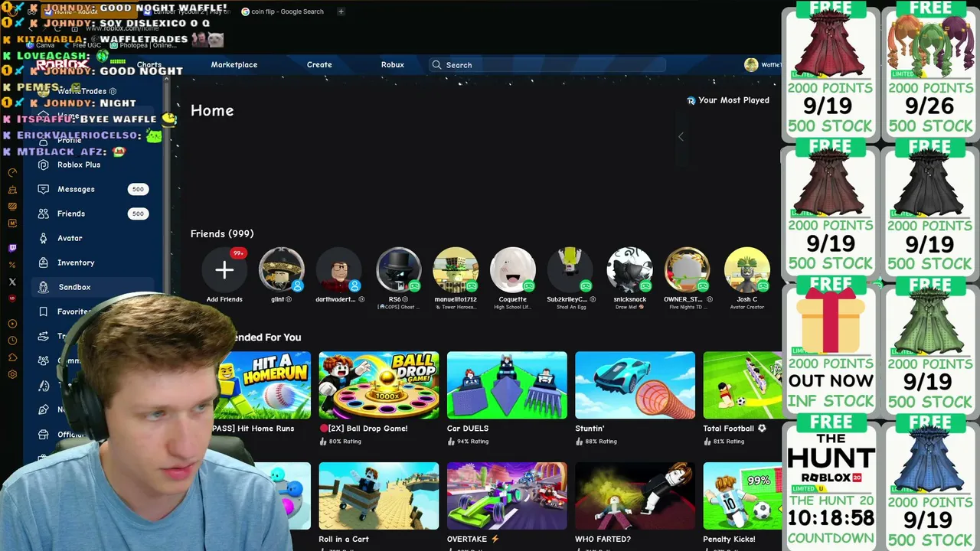Open the profile avatar icon in top bar

[x=751, y=65]
